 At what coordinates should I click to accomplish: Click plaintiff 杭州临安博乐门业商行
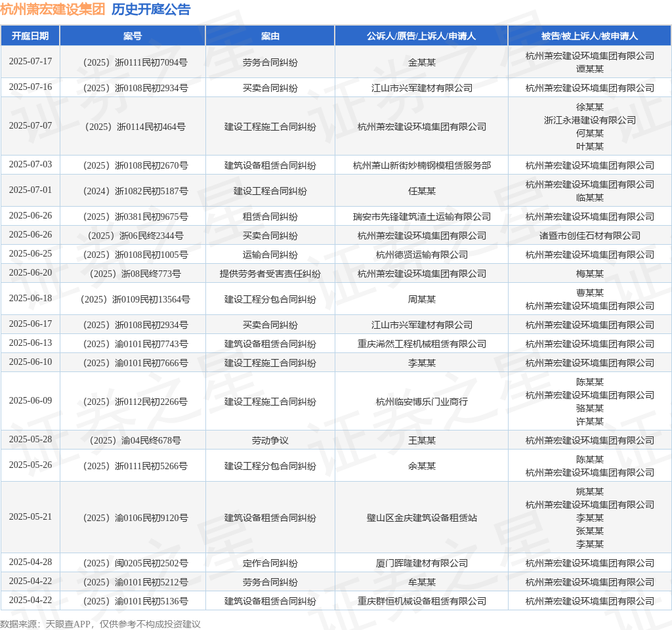pos(422,402)
